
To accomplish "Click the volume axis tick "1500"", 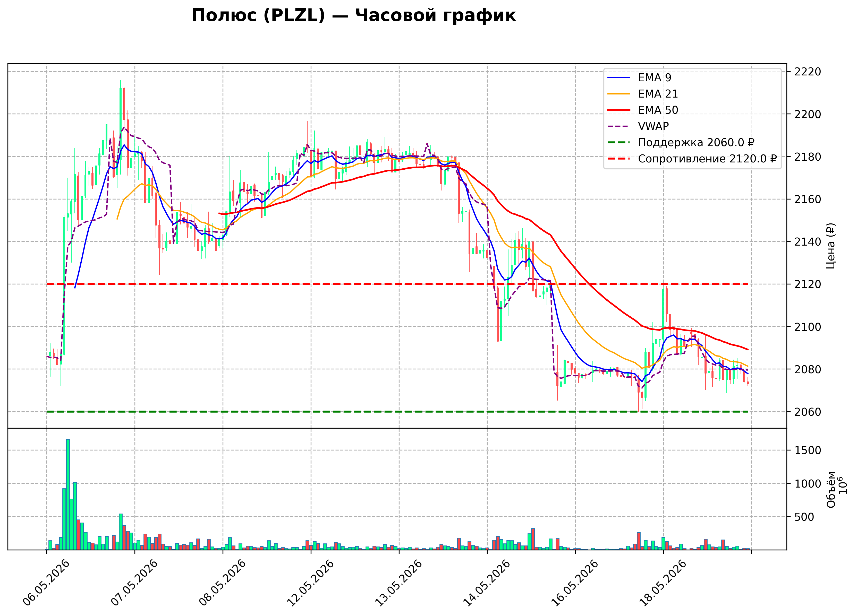I will [x=808, y=450].
